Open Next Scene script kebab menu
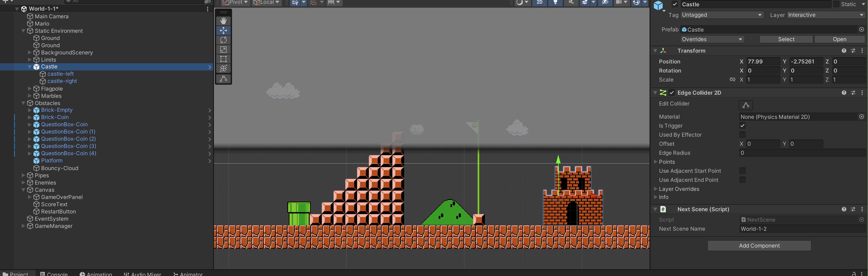Screen dimensions: 868x276 [x=862, y=209]
